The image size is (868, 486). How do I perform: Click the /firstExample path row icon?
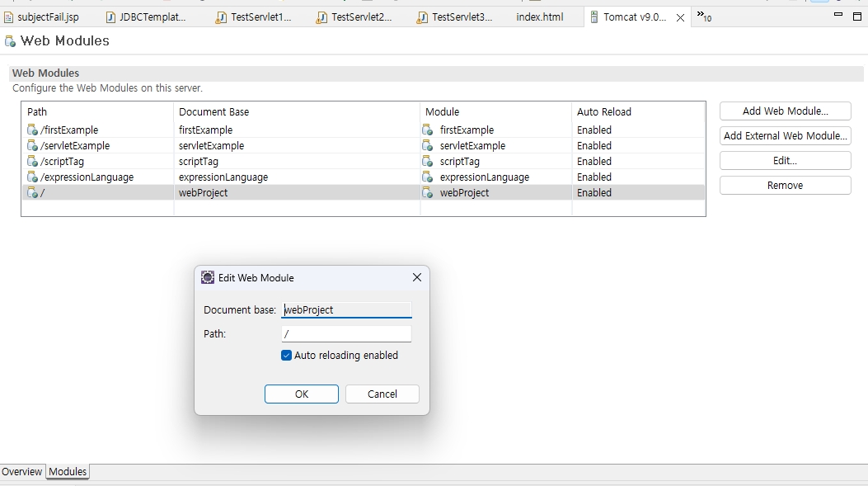coord(33,130)
